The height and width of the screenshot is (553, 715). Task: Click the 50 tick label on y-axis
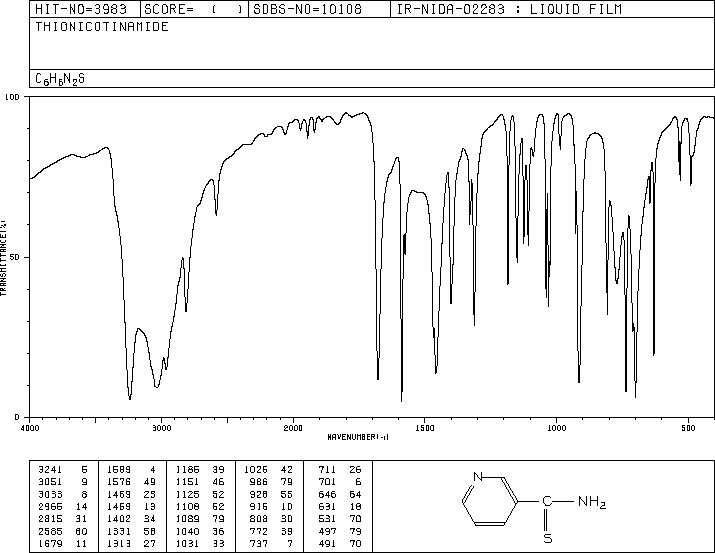point(14,257)
